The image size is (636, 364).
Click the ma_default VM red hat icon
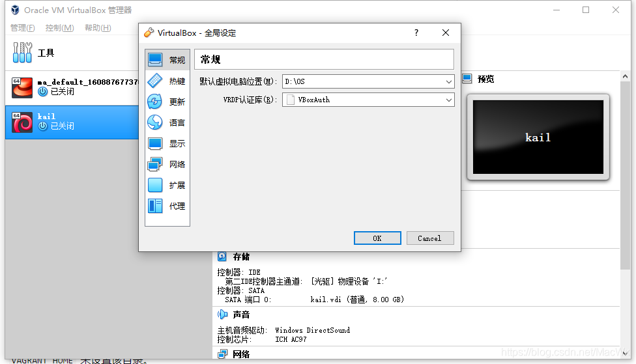(x=22, y=87)
